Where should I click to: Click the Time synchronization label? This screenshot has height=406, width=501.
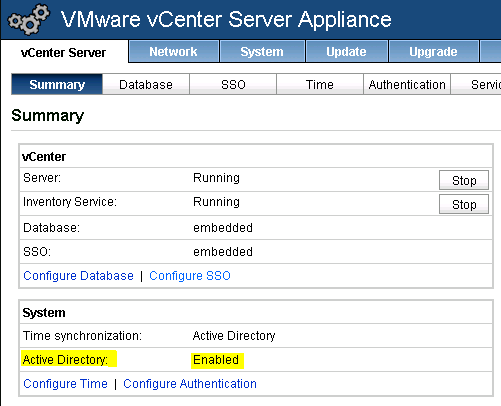pos(82,336)
